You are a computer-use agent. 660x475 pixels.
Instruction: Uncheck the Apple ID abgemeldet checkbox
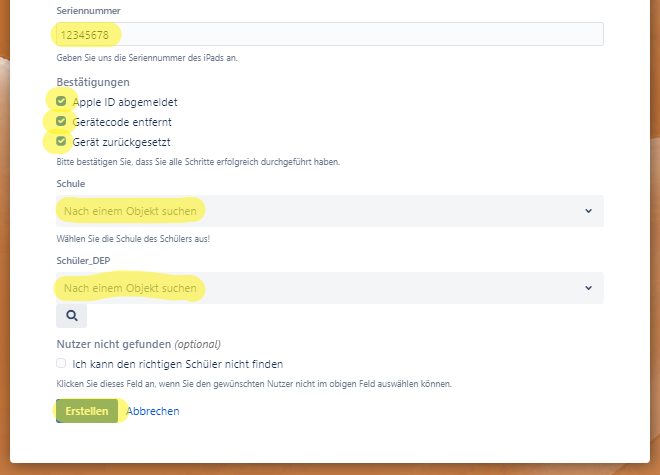pyautogui.click(x=62, y=102)
